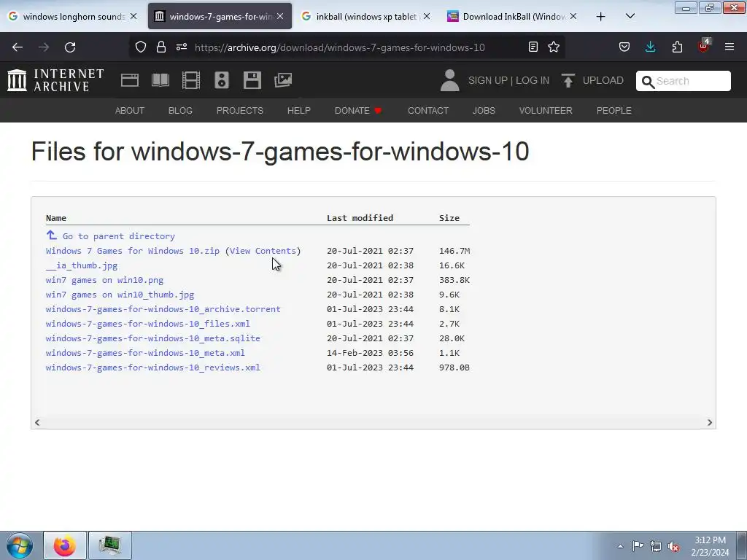The height and width of the screenshot is (560, 747).
Task: Open the _reviews.xml file
Action: tap(153, 367)
